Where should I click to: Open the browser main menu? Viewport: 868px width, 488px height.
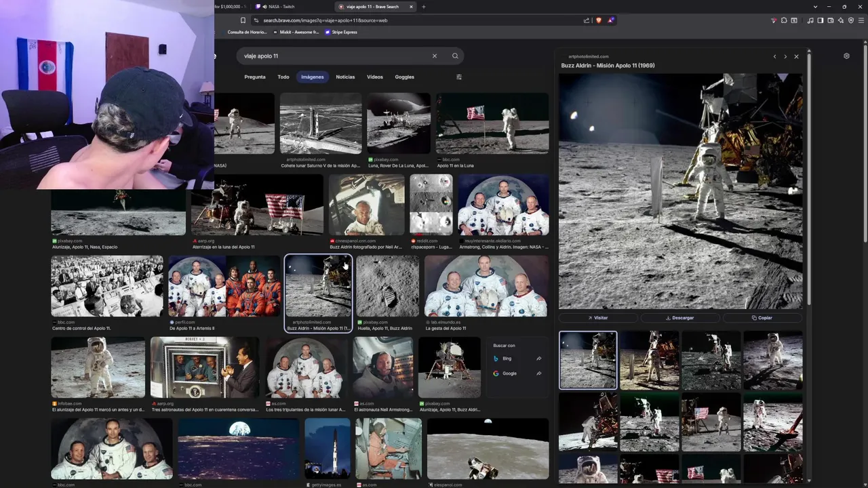pyautogui.click(x=861, y=20)
